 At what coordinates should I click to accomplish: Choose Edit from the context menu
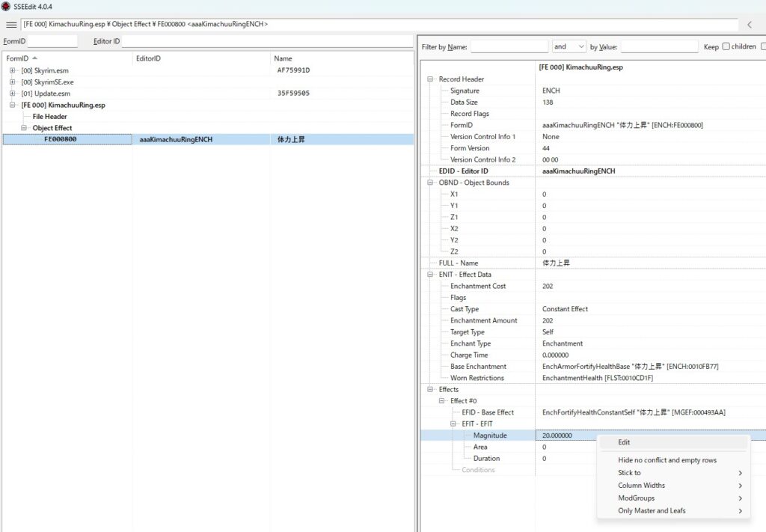coord(624,442)
